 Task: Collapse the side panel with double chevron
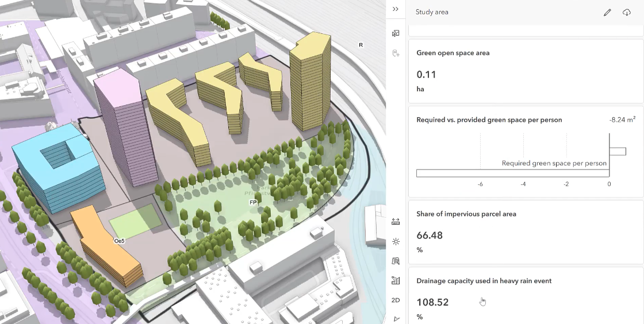coord(396,9)
